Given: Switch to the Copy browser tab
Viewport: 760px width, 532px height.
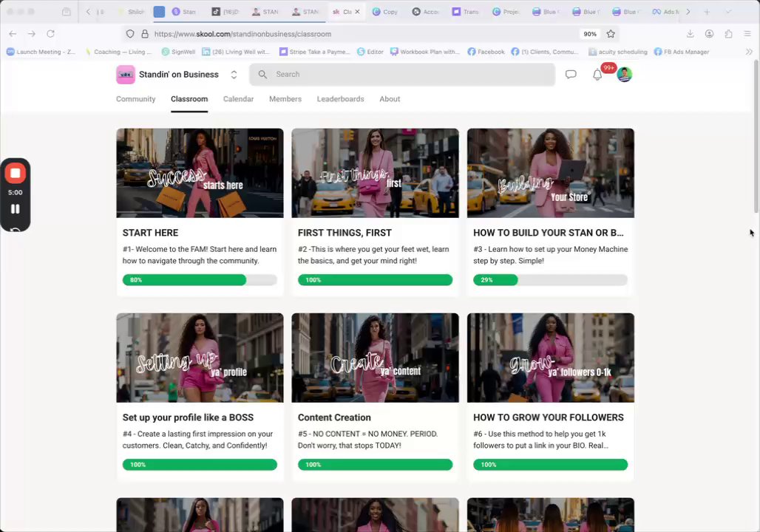Looking at the screenshot, I should coord(385,12).
